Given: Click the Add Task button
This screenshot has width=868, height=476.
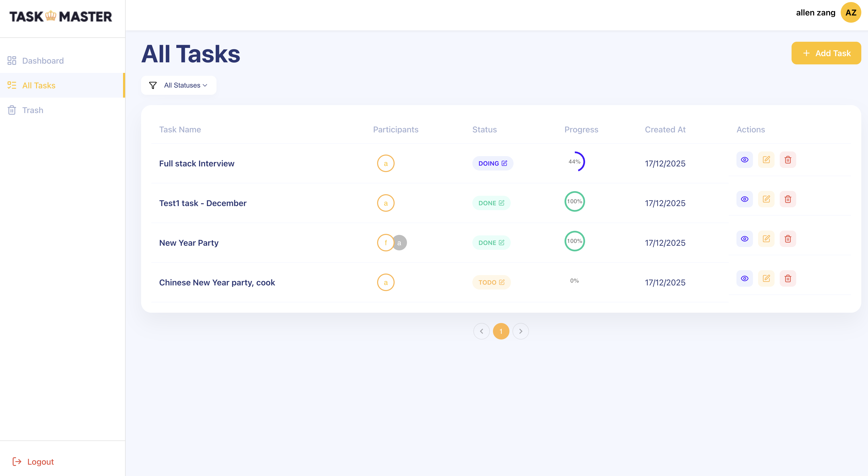Looking at the screenshot, I should pyautogui.click(x=826, y=53).
